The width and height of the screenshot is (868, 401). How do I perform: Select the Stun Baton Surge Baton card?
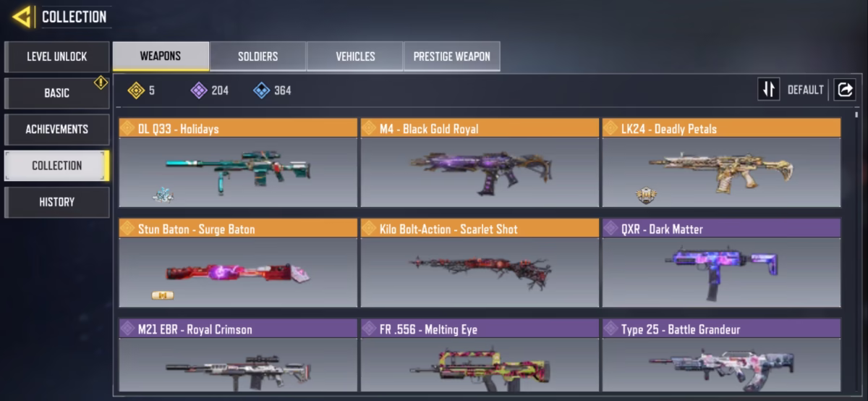pyautogui.click(x=238, y=263)
